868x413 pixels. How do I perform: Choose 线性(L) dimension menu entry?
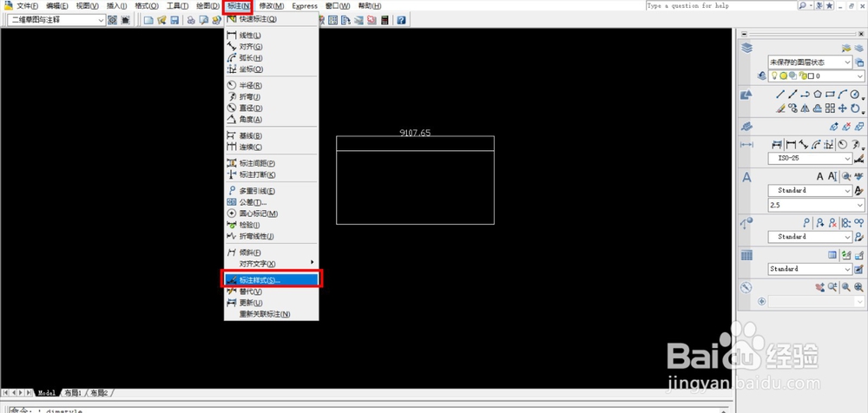click(271, 36)
